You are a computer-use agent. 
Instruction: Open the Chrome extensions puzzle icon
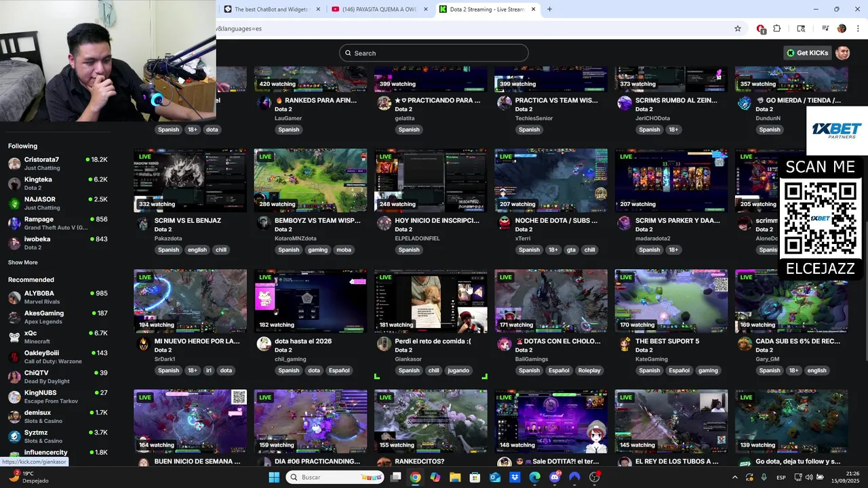[777, 28]
